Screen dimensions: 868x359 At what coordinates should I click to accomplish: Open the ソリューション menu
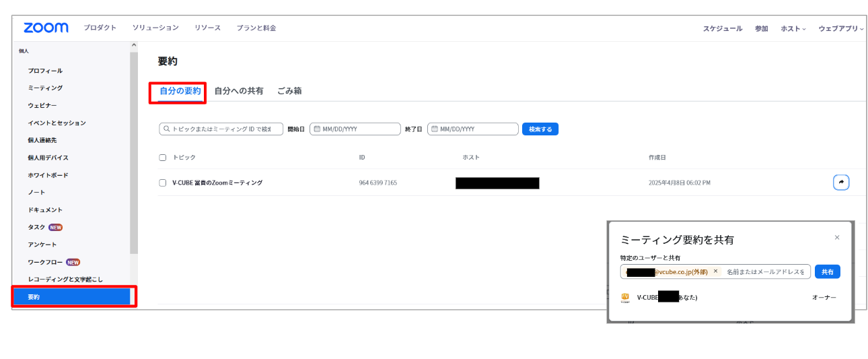pyautogui.click(x=155, y=28)
